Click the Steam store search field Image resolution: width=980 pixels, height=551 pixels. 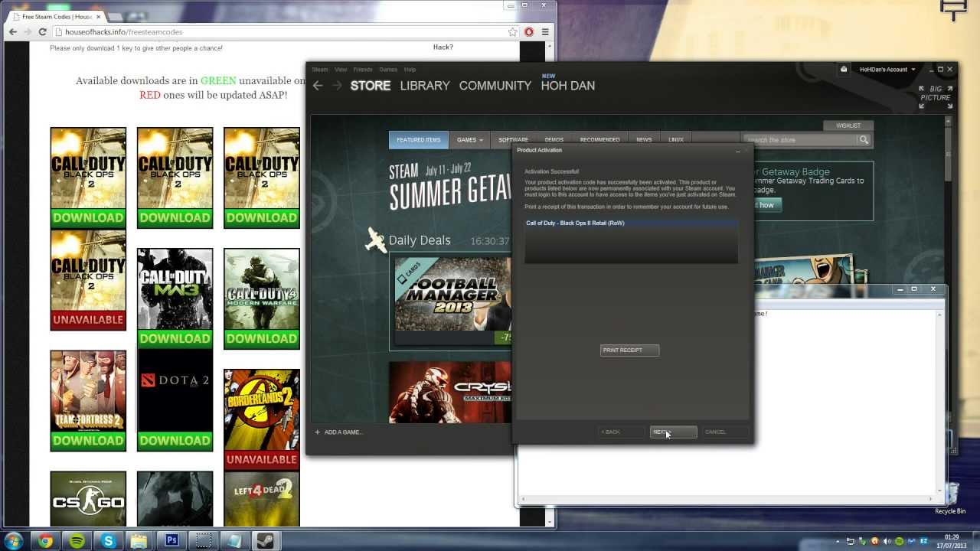[x=800, y=140]
